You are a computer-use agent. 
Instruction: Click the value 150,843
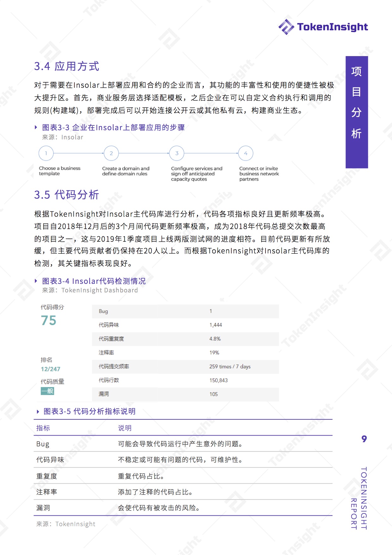click(x=219, y=380)
